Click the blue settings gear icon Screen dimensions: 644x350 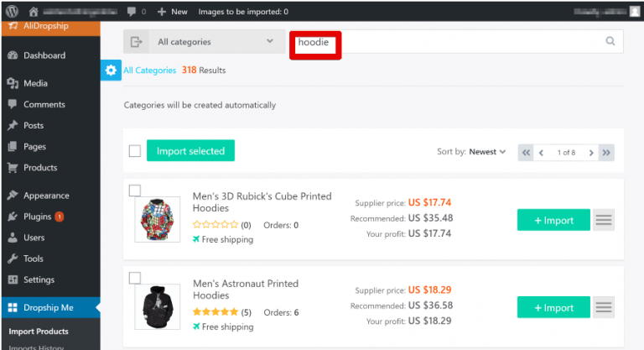111,71
